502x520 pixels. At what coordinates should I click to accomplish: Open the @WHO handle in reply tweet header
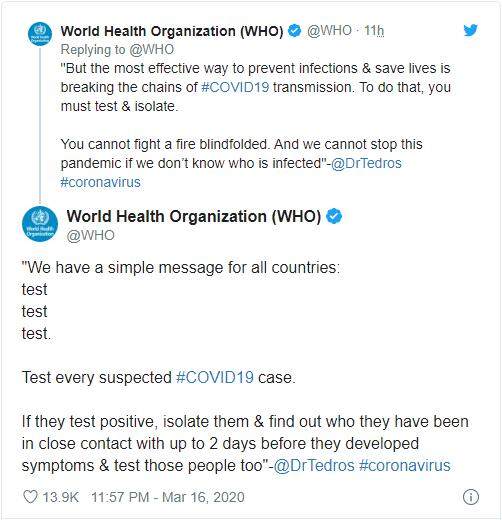[x=329, y=31]
